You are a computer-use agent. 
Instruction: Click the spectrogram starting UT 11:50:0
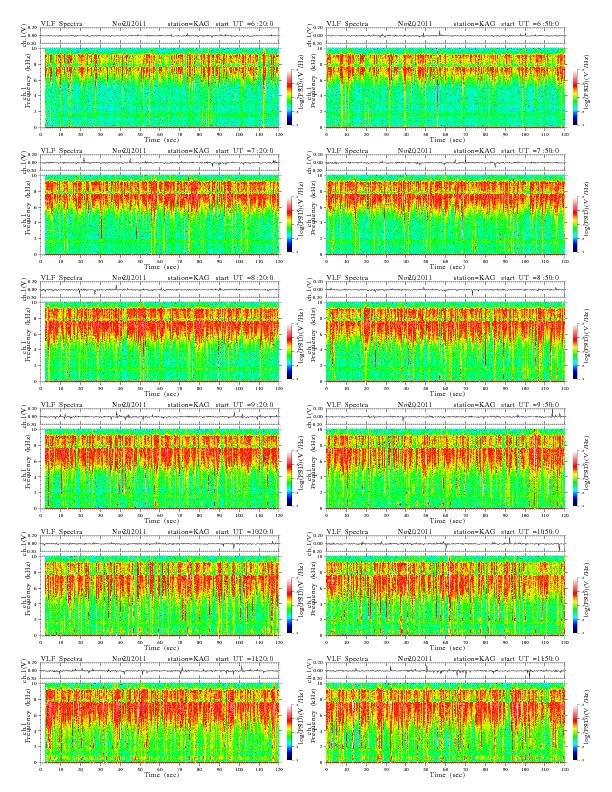pos(445,723)
